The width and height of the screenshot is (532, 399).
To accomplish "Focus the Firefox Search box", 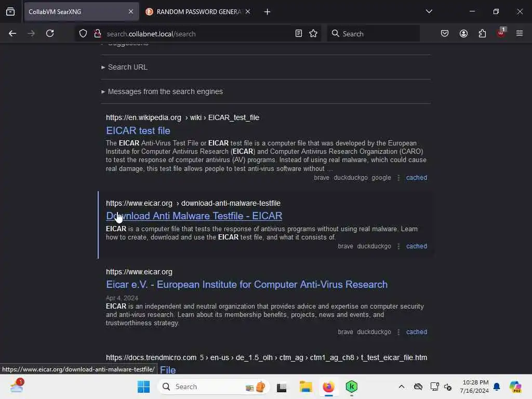I will 373,34.
